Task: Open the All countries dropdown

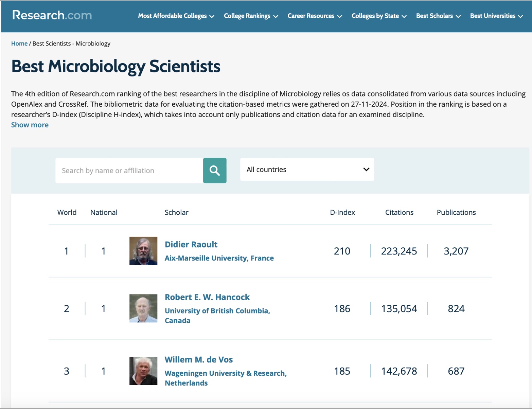Action: tap(307, 170)
